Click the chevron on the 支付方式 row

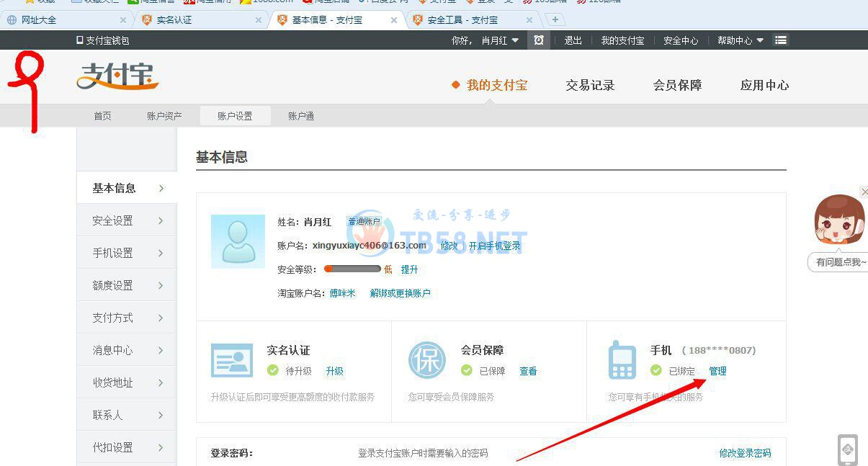pos(161,318)
